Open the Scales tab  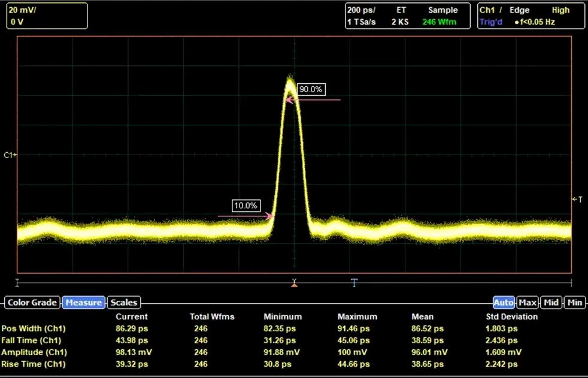pos(124,303)
